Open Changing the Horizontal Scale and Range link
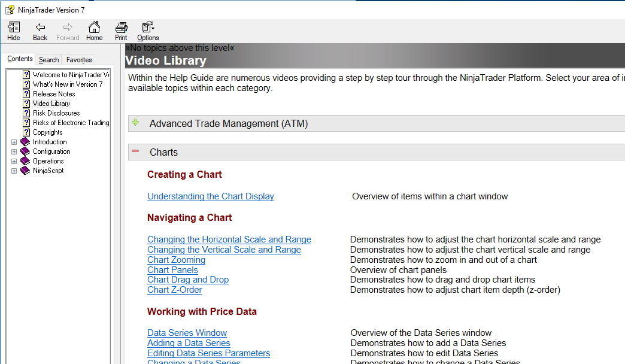 pos(229,239)
